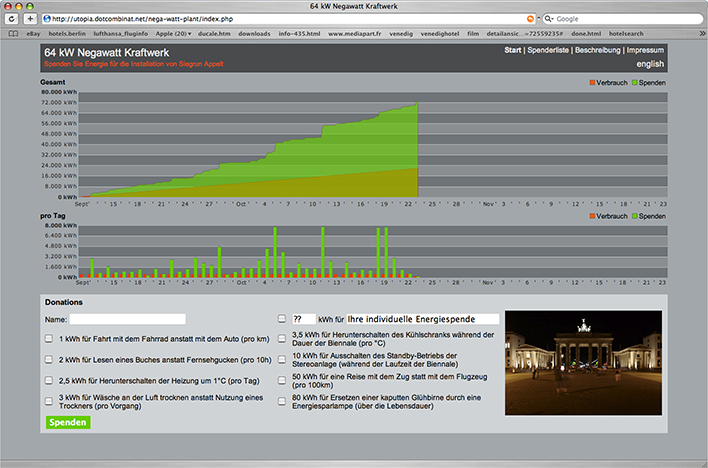This screenshot has width=708, height=468.
Task: Check 3 kWh Wäsche an der Luft option
Action: (49, 401)
